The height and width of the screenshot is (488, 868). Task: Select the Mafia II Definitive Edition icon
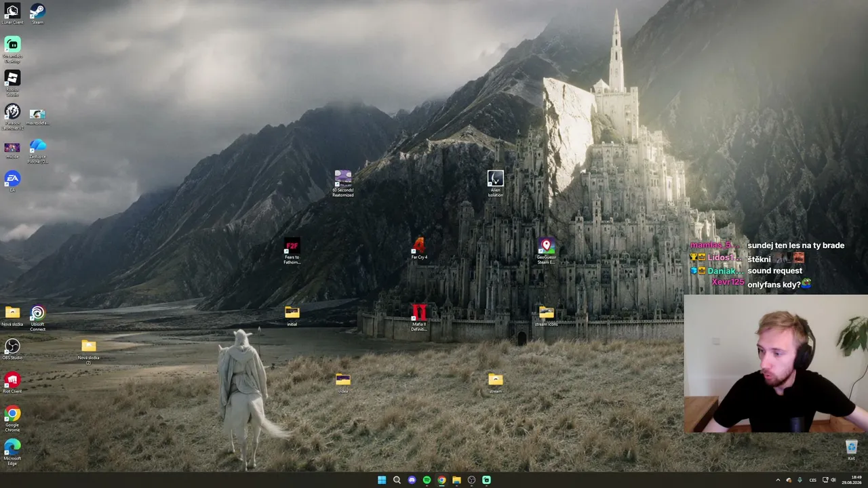pyautogui.click(x=419, y=317)
